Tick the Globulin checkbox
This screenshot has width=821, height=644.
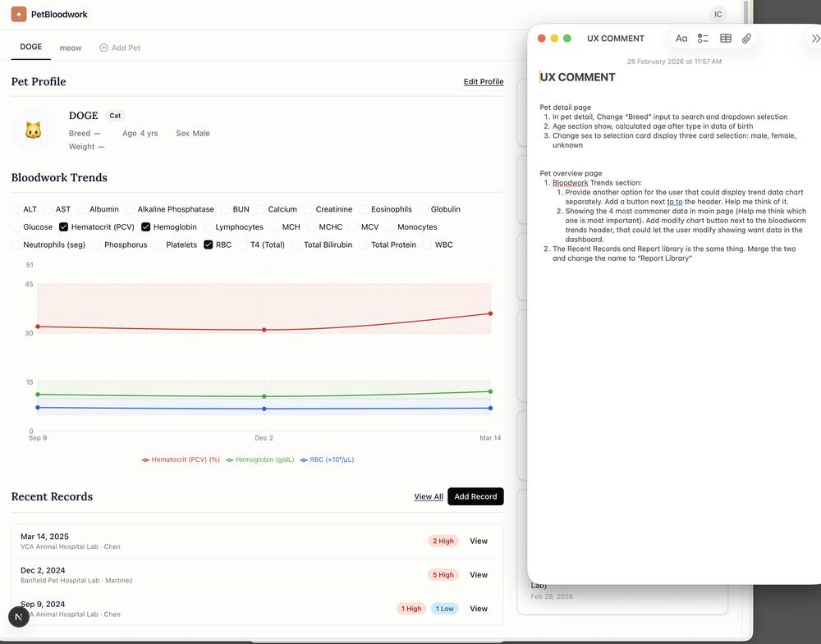[423, 209]
